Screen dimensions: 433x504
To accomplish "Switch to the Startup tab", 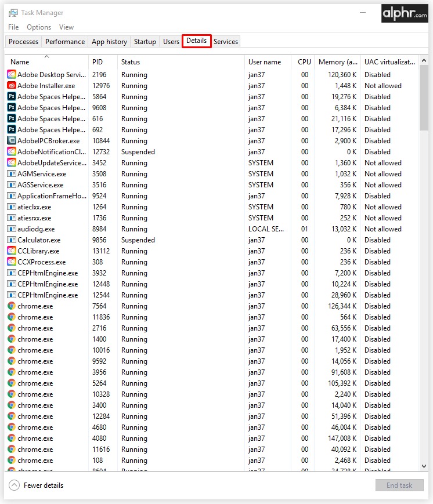I will coord(145,41).
